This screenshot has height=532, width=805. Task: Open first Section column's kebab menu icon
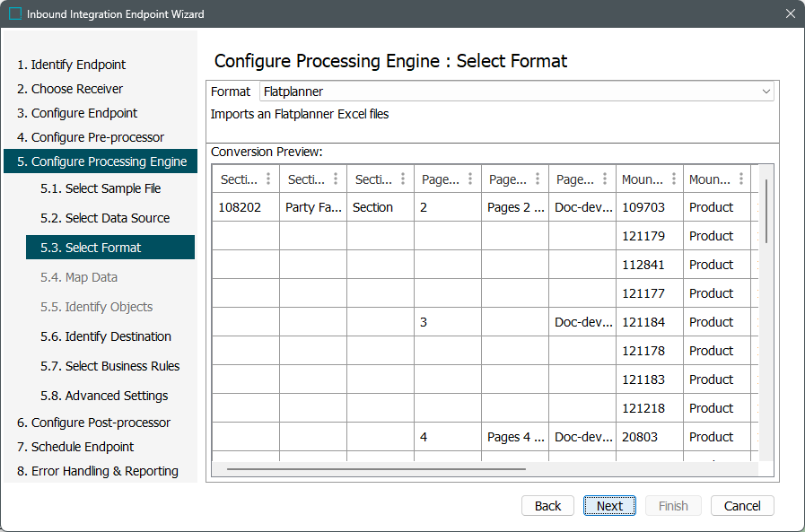pyautogui.click(x=268, y=179)
